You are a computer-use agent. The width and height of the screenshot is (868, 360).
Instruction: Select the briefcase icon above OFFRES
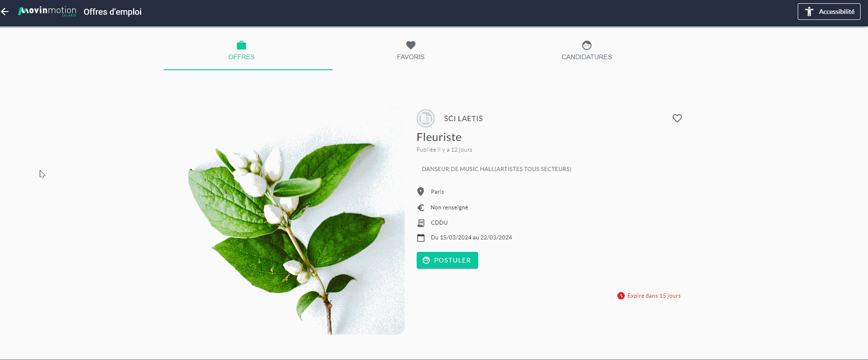tap(241, 45)
